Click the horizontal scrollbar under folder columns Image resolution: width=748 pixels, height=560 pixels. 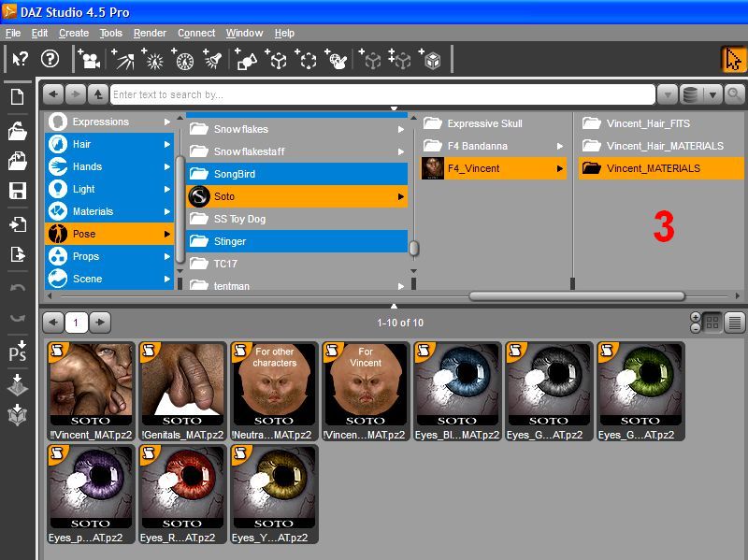(577, 296)
